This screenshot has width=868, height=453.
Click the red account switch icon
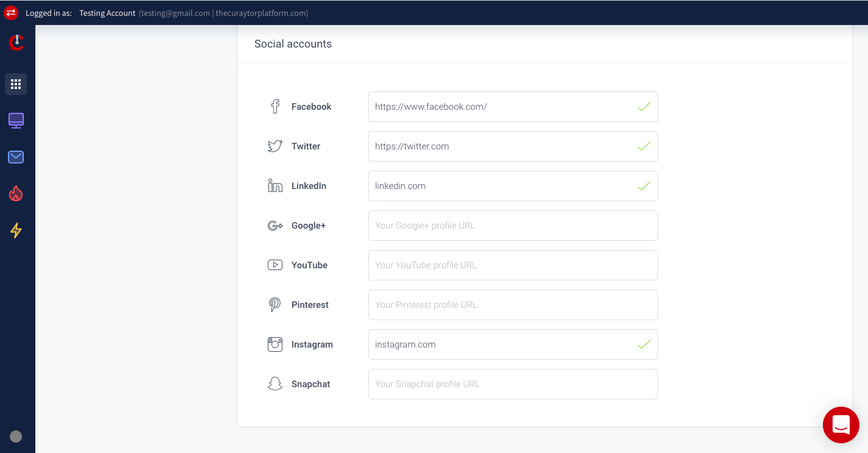pyautogui.click(x=11, y=13)
